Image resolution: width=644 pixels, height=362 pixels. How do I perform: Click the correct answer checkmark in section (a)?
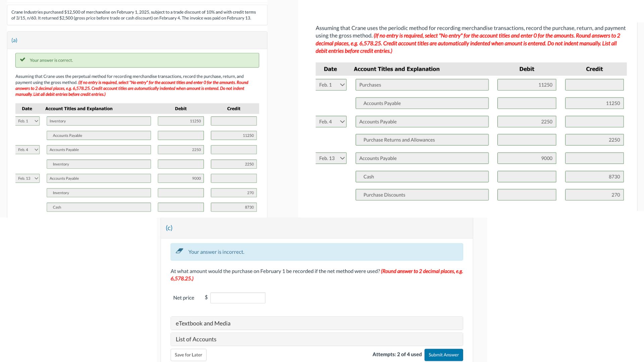pos(23,60)
